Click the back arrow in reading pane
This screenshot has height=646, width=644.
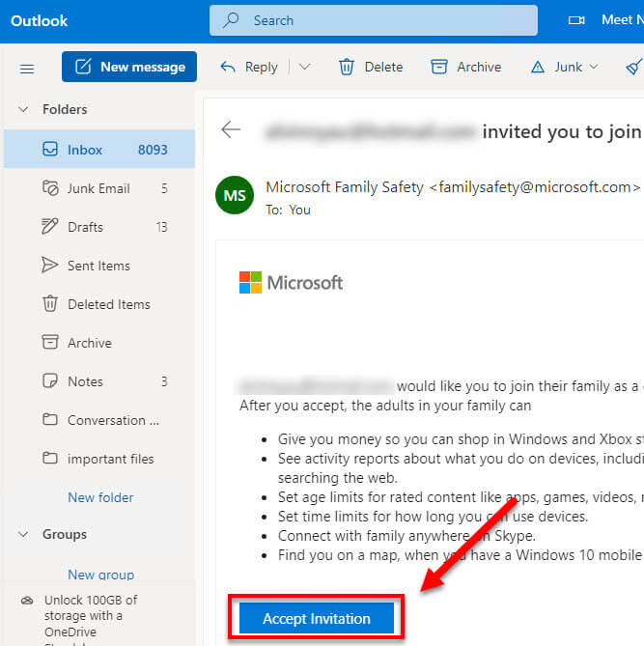231,129
